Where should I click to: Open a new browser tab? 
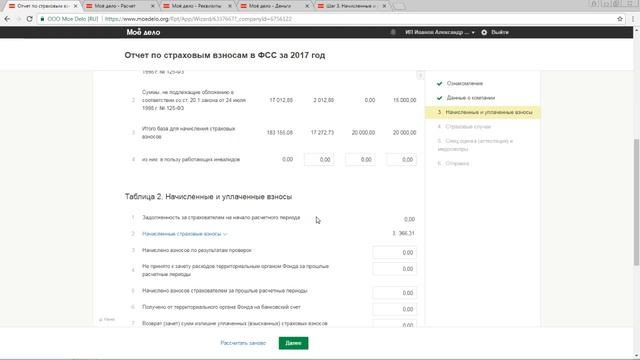tap(400, 6)
